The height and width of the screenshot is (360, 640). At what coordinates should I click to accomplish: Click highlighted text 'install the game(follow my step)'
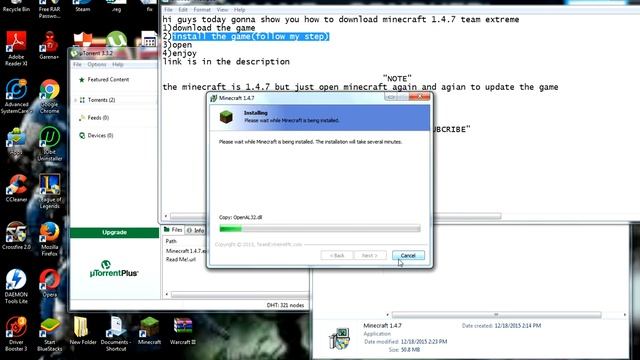[x=250, y=36]
